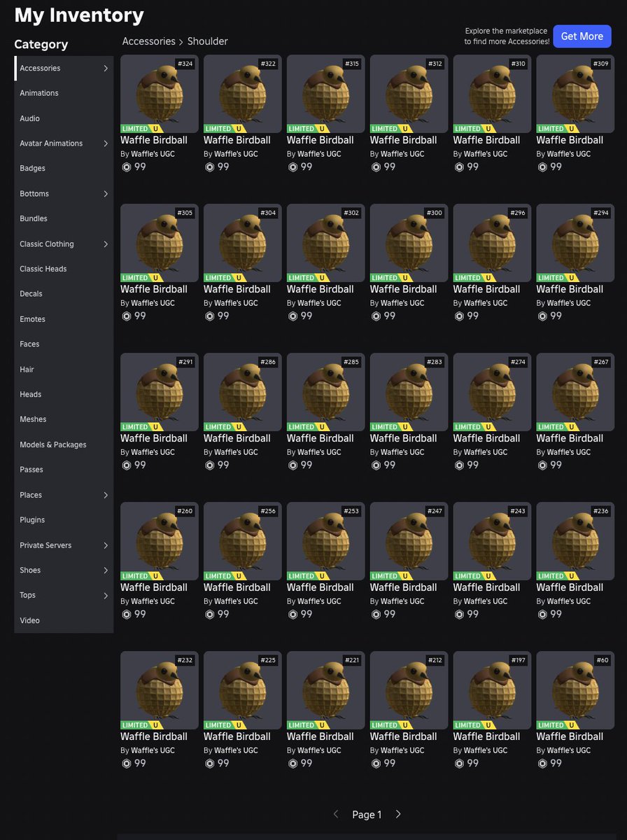Select the Birdball image numbered #296
This screenshot has width=627, height=840.
point(493,243)
